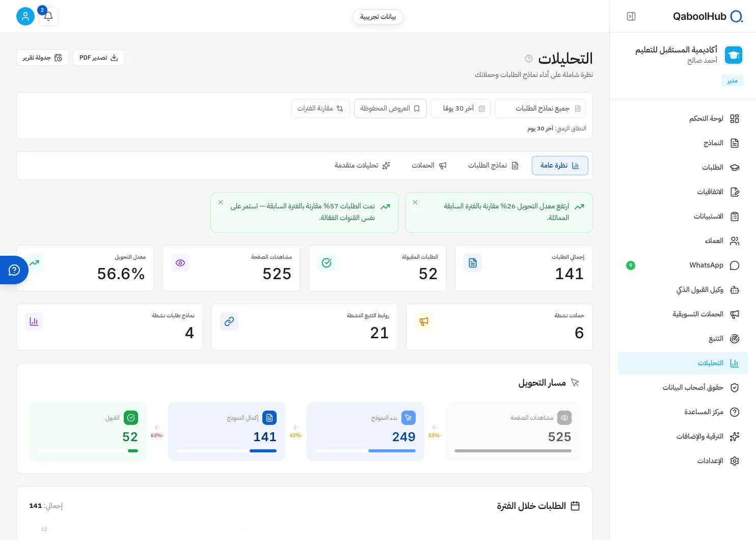Switch to نماذج الطلبات tab
The width and height of the screenshot is (756, 540).
(x=493, y=166)
